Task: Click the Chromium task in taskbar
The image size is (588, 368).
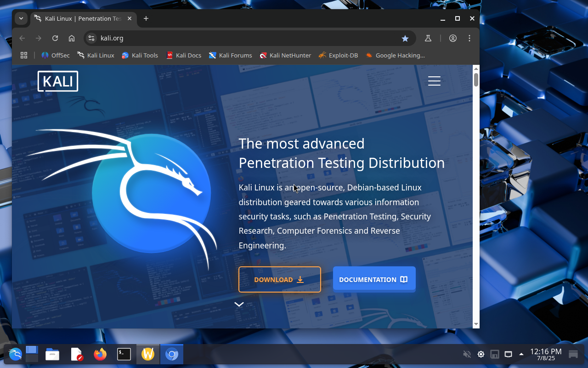Action: click(x=172, y=354)
